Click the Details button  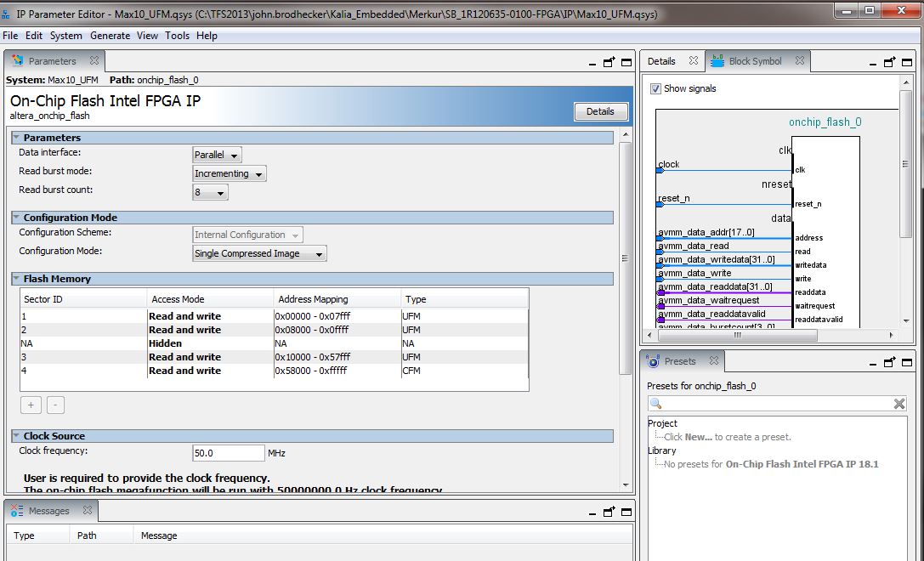click(x=600, y=111)
